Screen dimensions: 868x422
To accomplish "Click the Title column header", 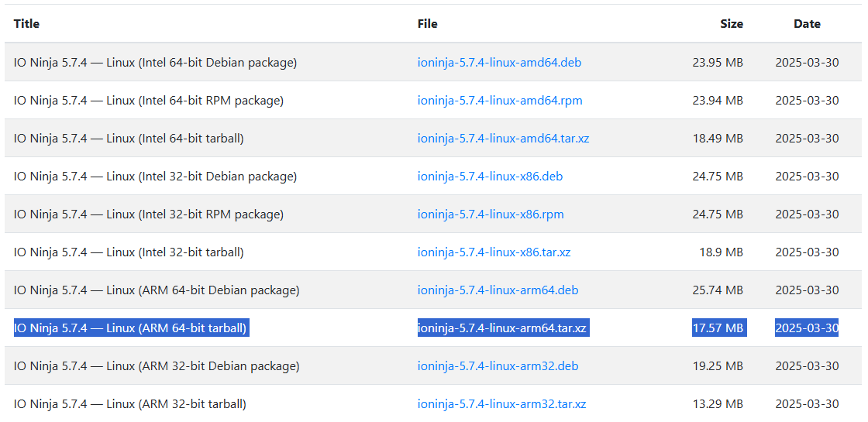I will pos(26,24).
